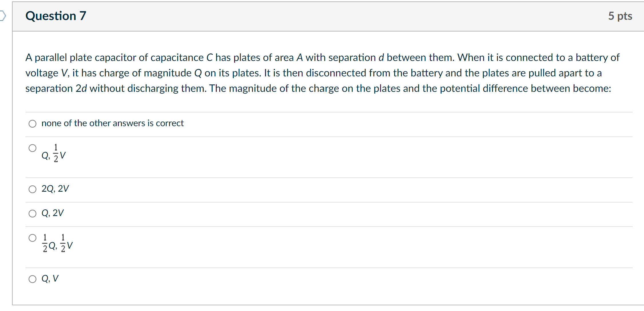Screen dimensions: 644x311
Task: Select the "½Q, ½V" answer option
Action: point(32,237)
